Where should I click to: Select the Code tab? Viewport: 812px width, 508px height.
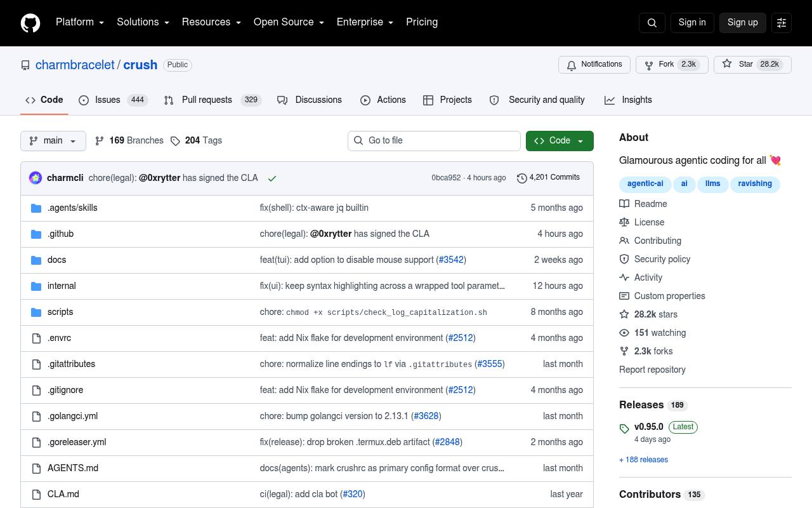tap(44, 100)
